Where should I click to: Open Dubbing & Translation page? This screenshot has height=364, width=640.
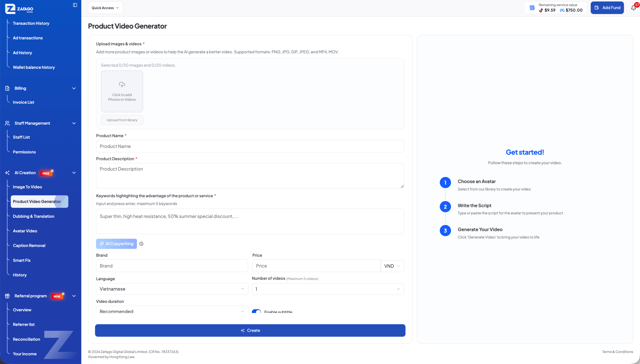click(x=33, y=216)
